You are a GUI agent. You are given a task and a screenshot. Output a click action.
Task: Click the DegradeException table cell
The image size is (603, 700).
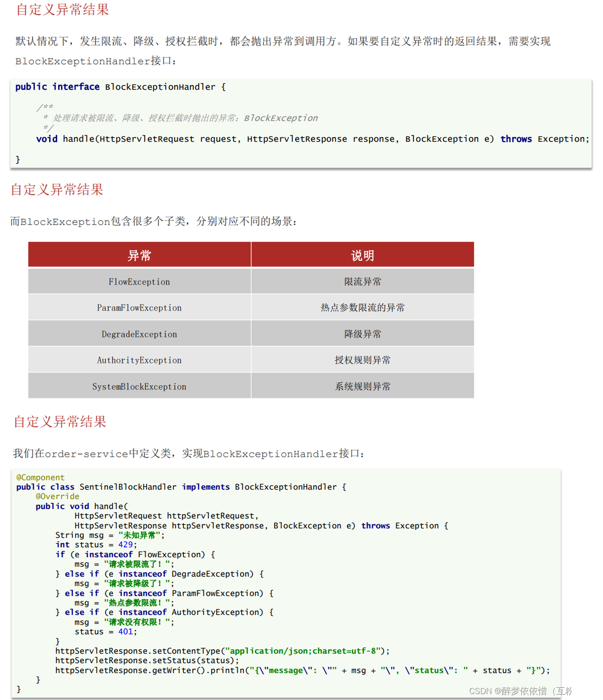(x=139, y=334)
